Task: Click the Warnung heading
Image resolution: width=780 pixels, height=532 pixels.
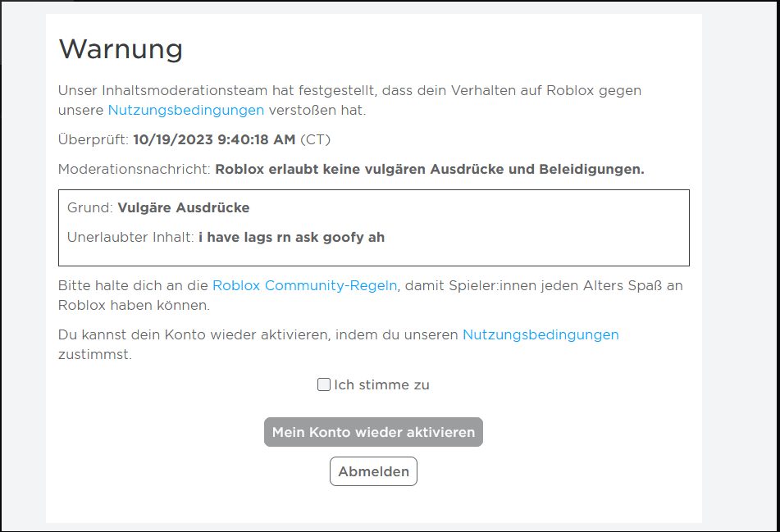Action: pyautogui.click(x=121, y=49)
